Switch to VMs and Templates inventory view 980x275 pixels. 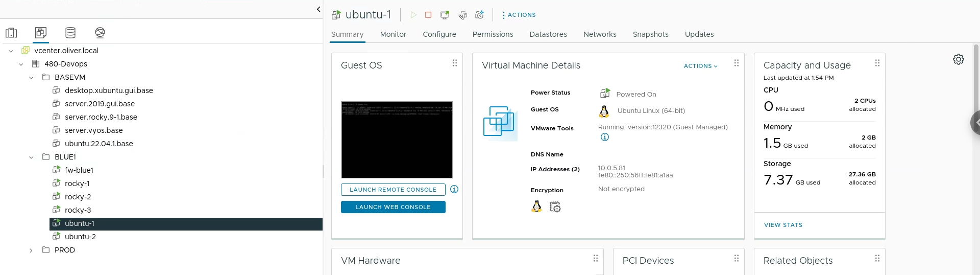click(41, 33)
